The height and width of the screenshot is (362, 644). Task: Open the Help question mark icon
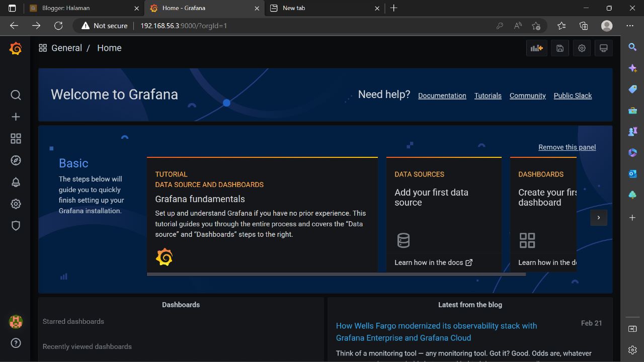pyautogui.click(x=16, y=343)
